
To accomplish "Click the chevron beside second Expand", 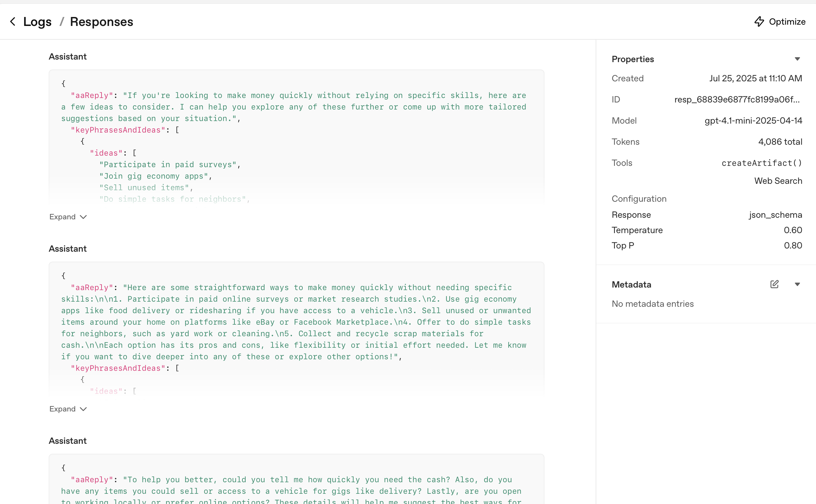I will click(83, 409).
